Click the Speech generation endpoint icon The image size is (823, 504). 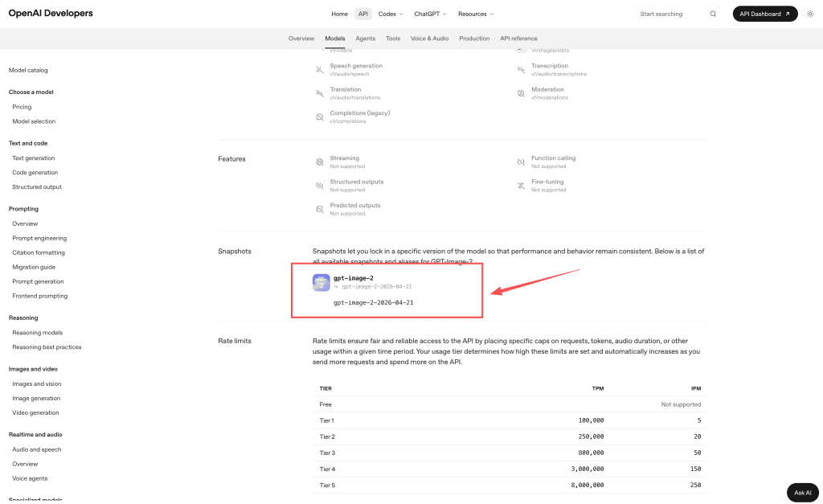point(320,70)
